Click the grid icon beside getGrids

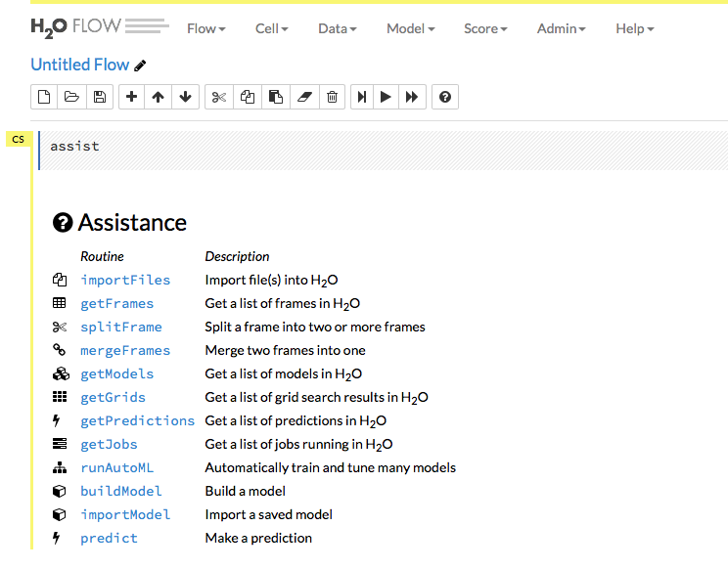(x=60, y=397)
